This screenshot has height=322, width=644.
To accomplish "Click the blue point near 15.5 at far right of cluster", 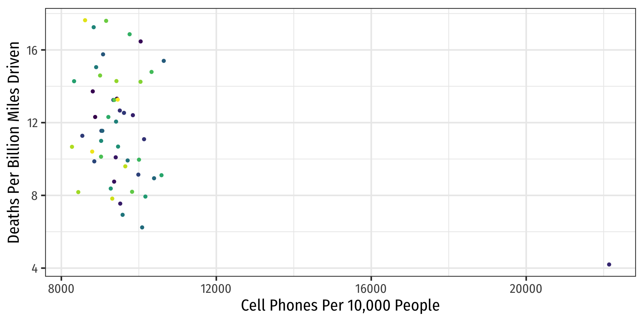I will point(164,61).
